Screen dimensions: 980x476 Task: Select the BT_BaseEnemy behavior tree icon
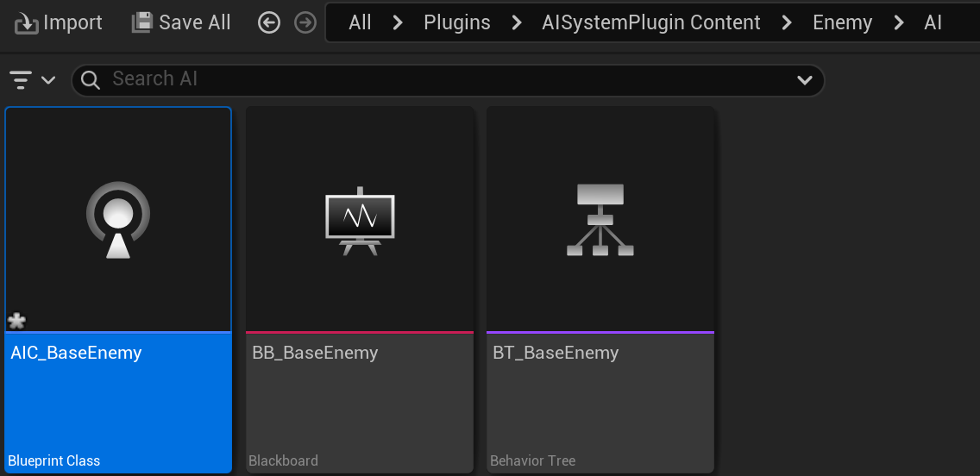(x=600, y=220)
